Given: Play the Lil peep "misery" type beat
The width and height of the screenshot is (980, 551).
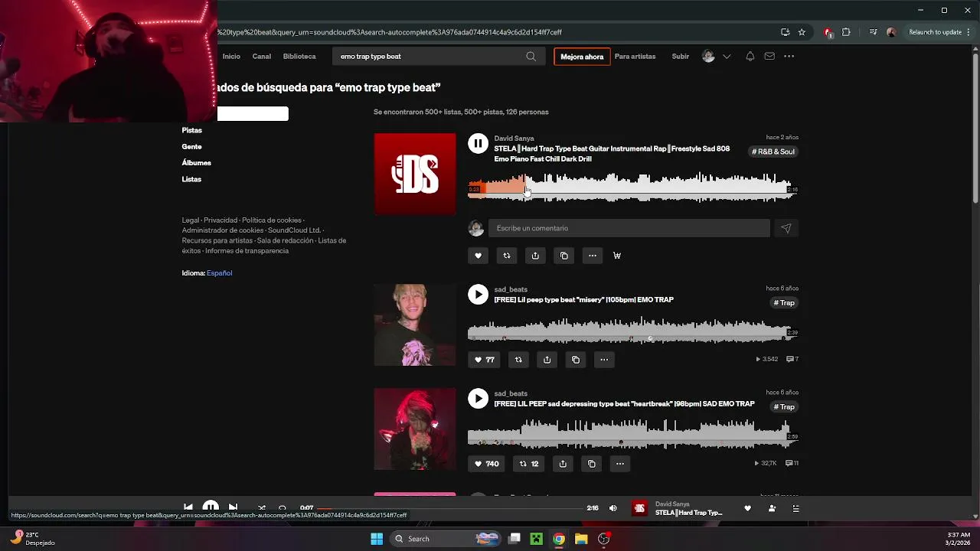Looking at the screenshot, I should pos(478,295).
